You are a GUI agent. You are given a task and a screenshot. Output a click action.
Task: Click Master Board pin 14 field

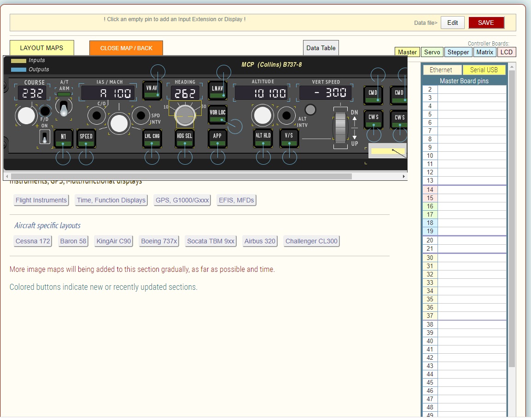coord(472,190)
